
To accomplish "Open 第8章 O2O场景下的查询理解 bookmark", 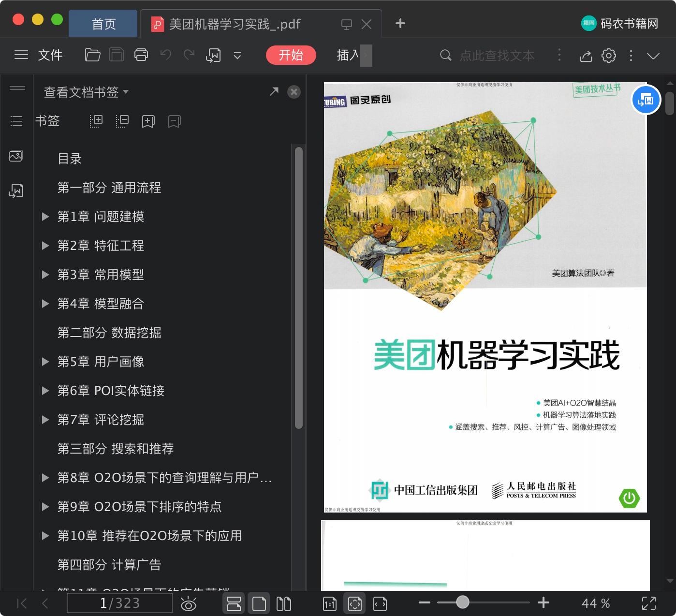I will [164, 478].
